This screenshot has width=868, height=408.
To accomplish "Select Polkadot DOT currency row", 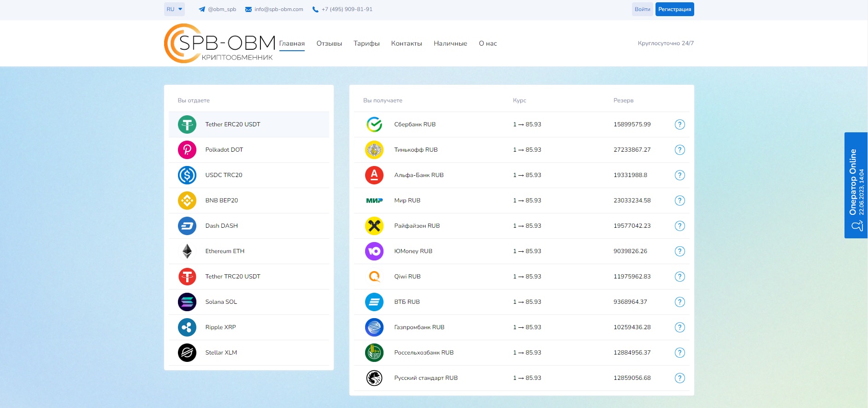I will pyautogui.click(x=249, y=150).
